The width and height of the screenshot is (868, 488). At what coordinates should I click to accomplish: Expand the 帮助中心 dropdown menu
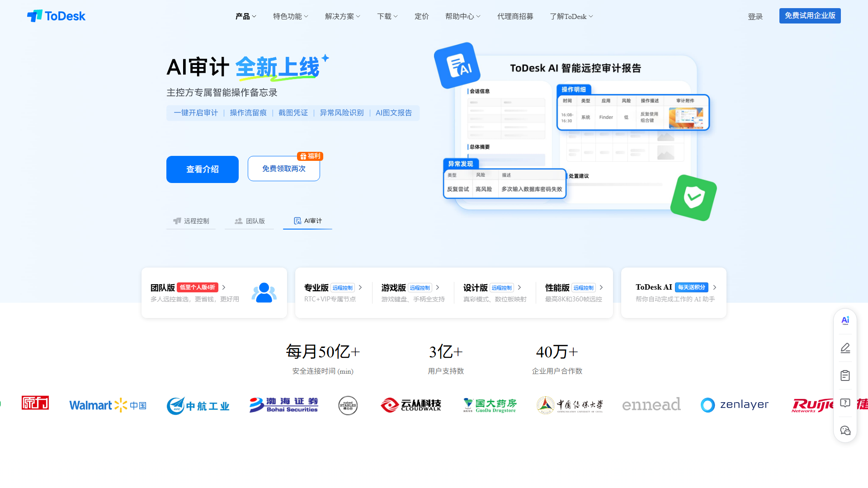coord(463,16)
